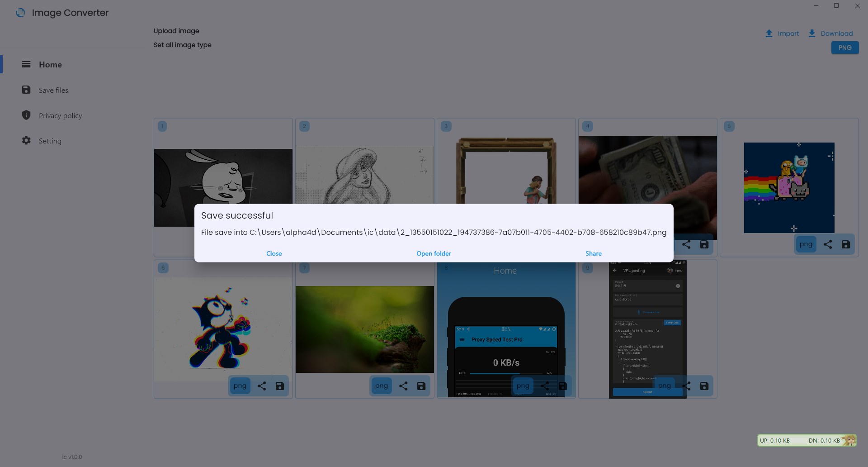Save image 7, the green moss photo
Image resolution: width=868 pixels, height=467 pixels.
tap(421, 386)
